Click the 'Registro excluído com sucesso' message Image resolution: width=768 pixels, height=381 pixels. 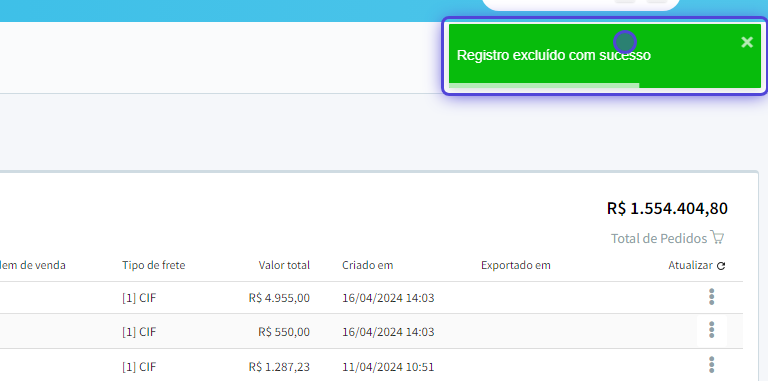point(553,55)
